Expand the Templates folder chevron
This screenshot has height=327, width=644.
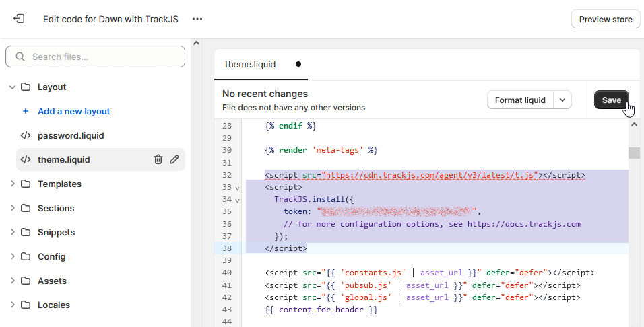point(12,184)
